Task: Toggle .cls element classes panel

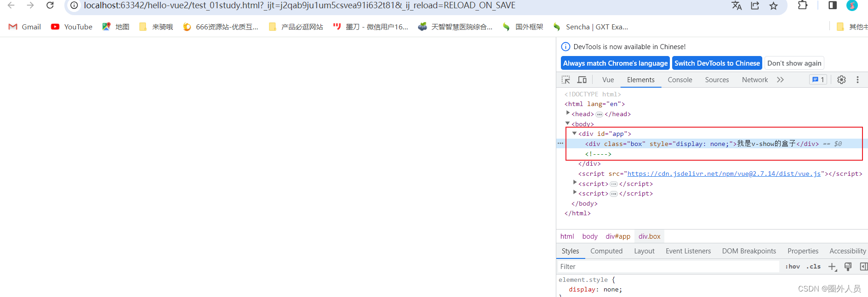Action: tap(813, 266)
